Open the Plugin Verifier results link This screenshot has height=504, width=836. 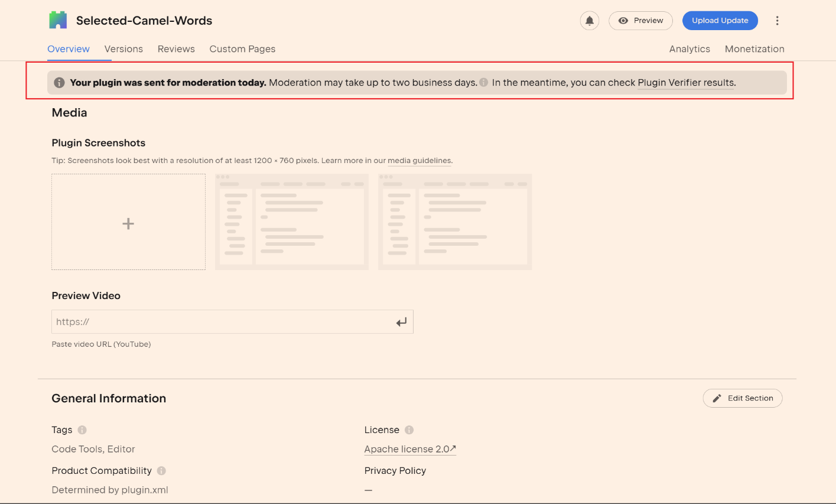pyautogui.click(x=685, y=83)
